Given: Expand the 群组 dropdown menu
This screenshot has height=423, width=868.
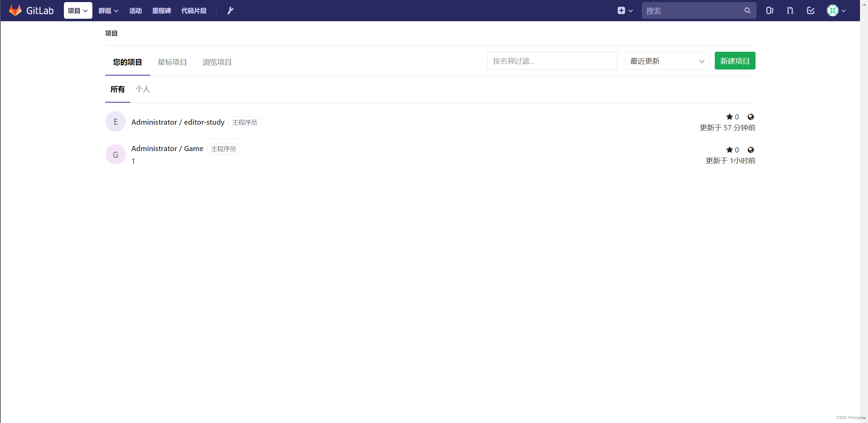Looking at the screenshot, I should point(108,11).
